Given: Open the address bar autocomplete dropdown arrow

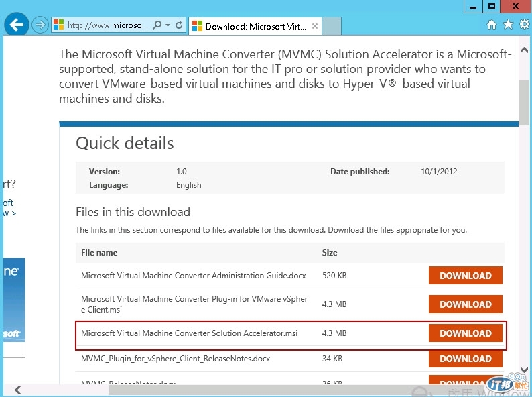Looking at the screenshot, I should click(168, 25).
